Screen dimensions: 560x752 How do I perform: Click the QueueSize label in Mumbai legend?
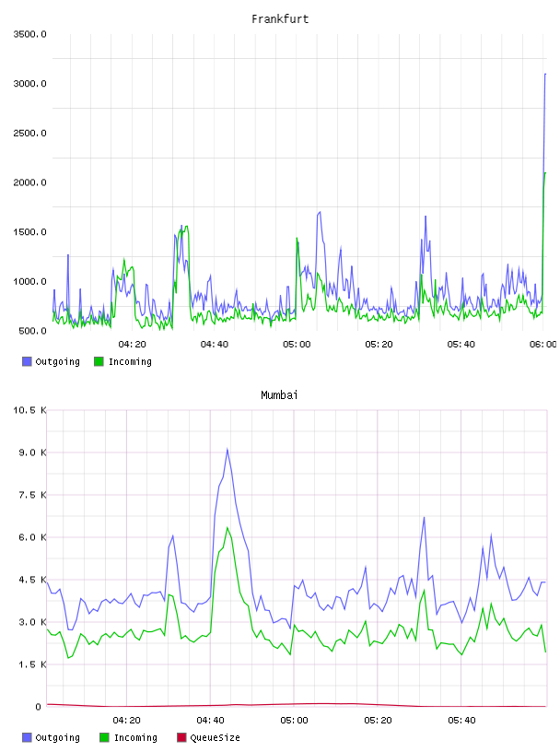[215, 738]
